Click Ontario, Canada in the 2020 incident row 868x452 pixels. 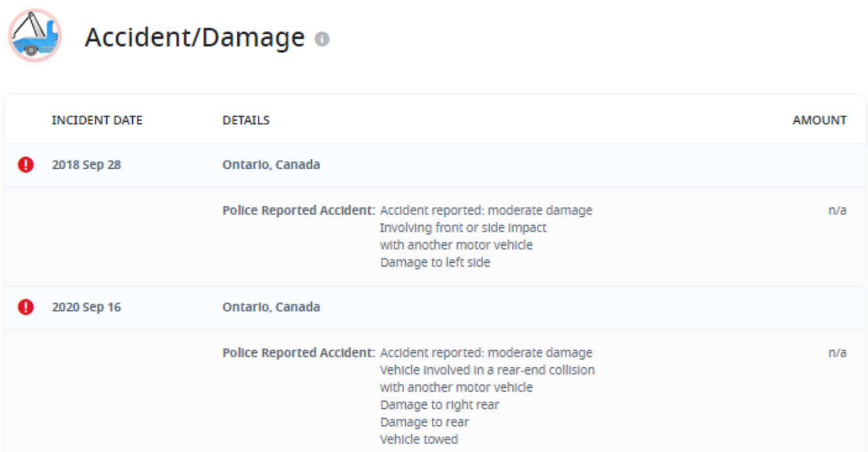tap(271, 307)
